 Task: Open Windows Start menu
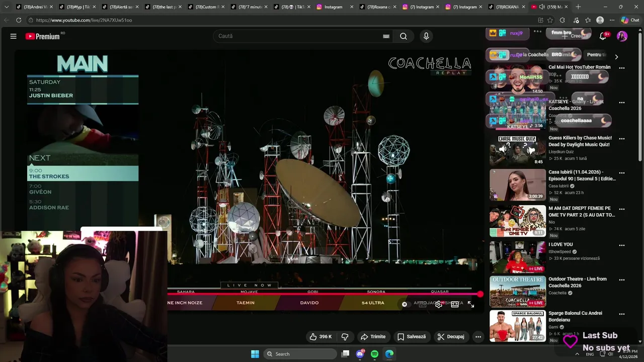coord(255,354)
